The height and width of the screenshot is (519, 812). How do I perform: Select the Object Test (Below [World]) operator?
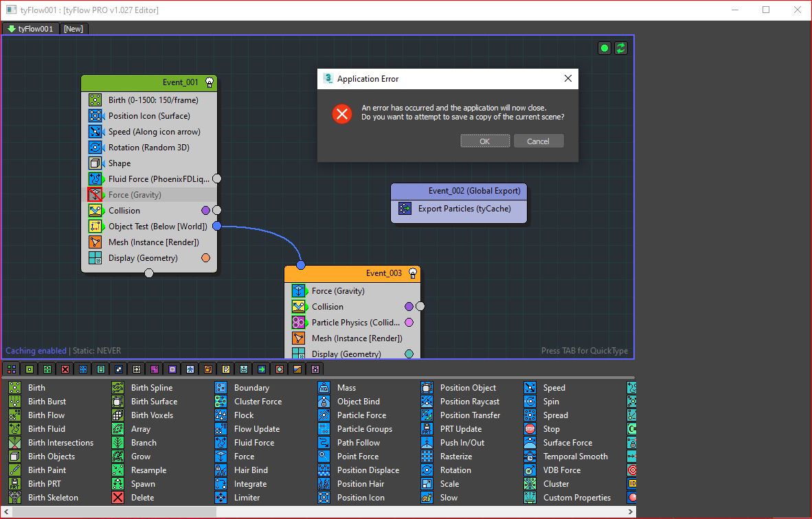point(149,226)
